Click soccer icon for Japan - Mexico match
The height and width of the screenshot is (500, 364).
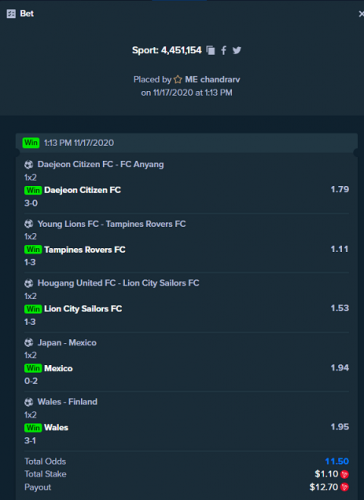click(29, 342)
